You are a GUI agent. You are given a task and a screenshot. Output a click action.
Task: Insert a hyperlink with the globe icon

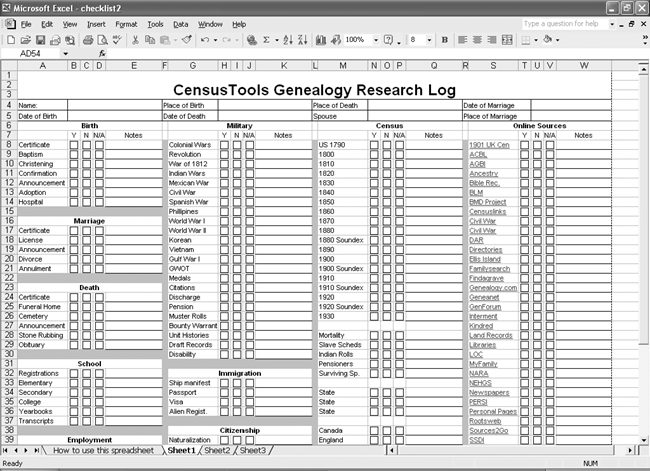(x=252, y=40)
